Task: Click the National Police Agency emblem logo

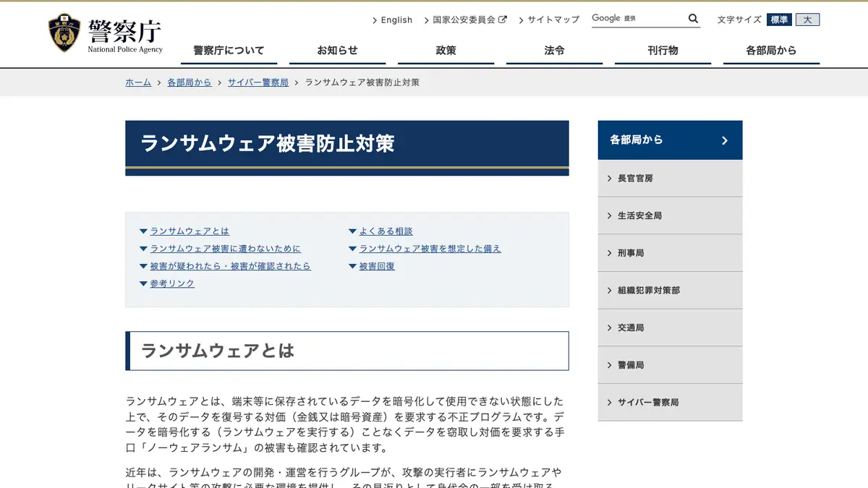Action: (64, 33)
